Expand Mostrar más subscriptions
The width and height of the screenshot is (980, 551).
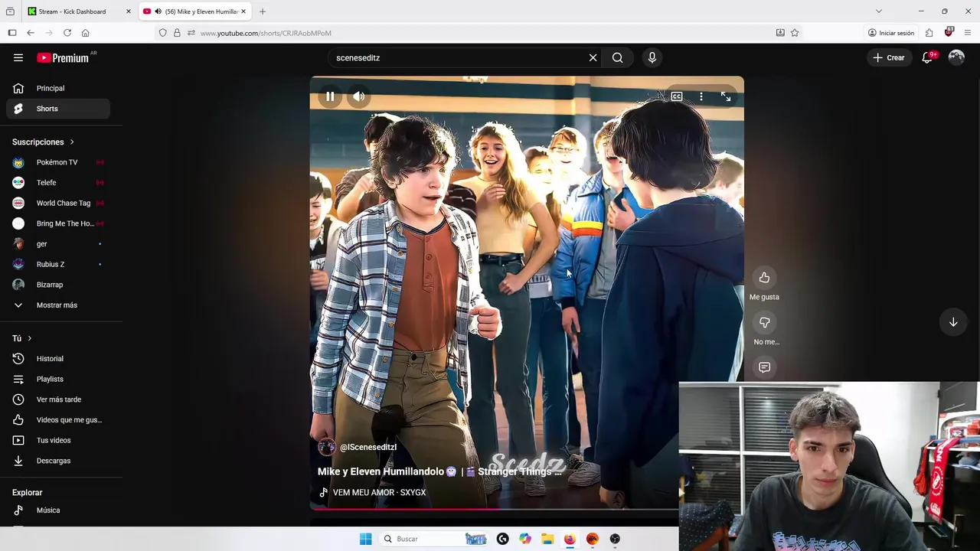tap(58, 305)
